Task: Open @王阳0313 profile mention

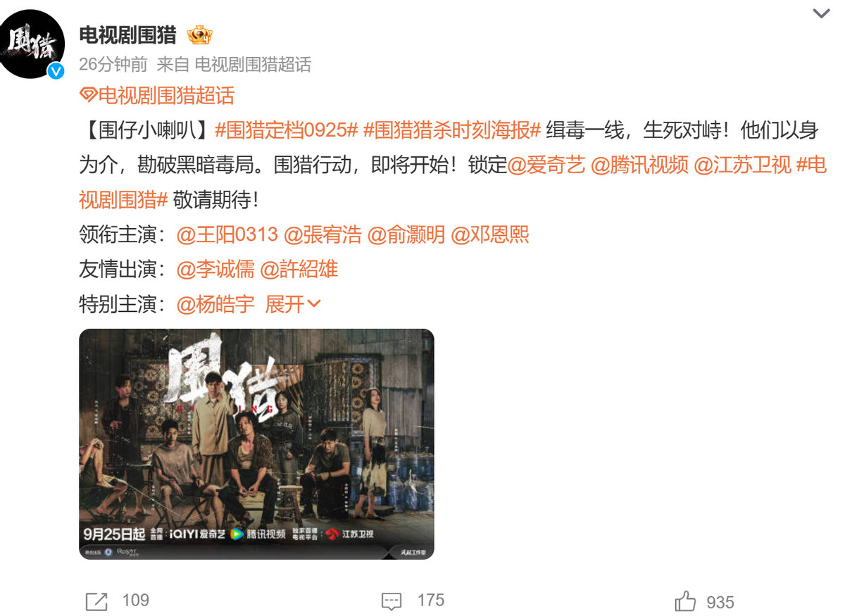Action: click(x=227, y=234)
